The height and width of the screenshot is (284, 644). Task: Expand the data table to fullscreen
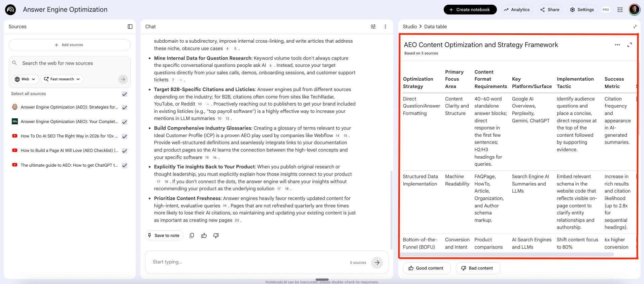tap(630, 45)
